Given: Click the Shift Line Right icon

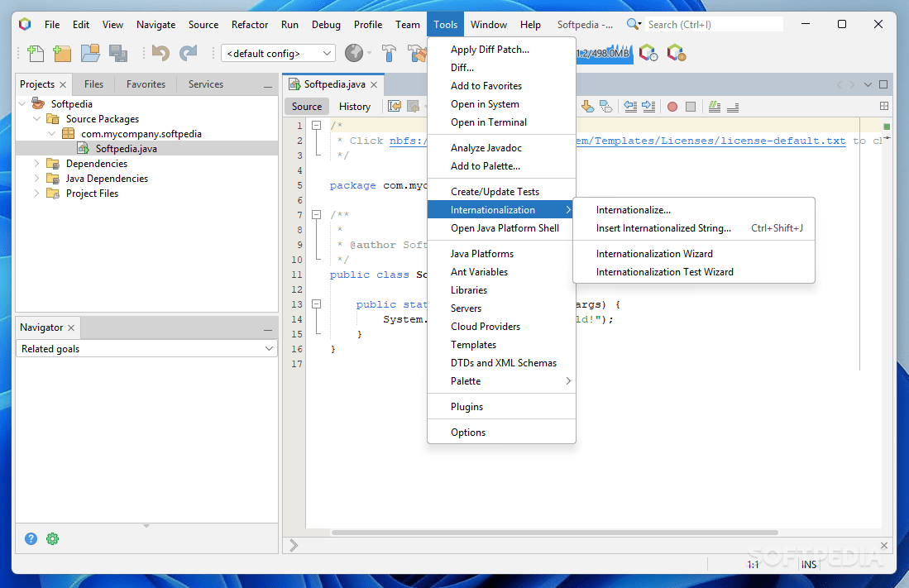Looking at the screenshot, I should click(648, 106).
